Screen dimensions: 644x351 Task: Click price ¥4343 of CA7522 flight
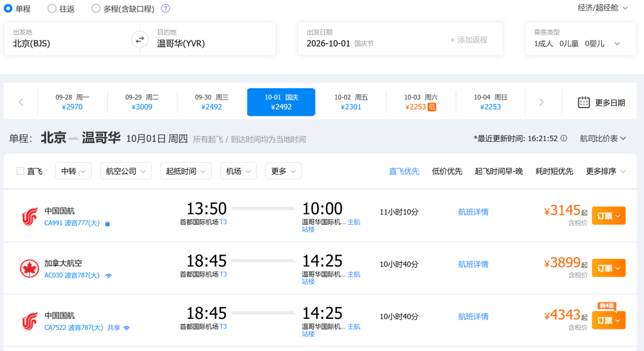click(x=562, y=315)
